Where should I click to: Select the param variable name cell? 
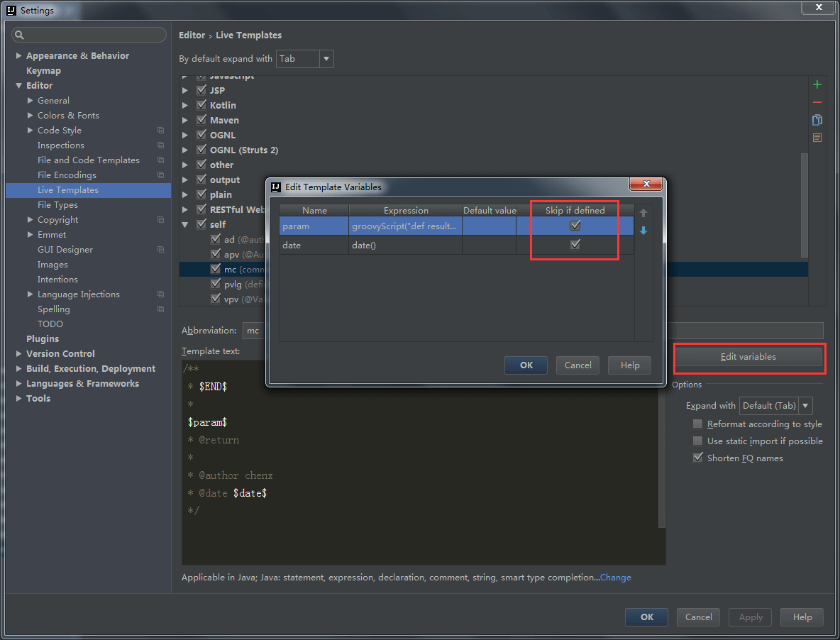coord(314,226)
